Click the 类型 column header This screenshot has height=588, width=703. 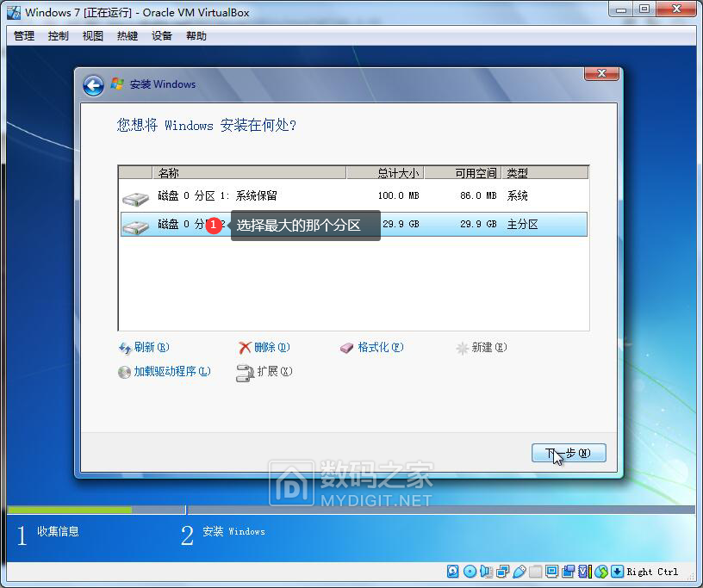tap(544, 172)
